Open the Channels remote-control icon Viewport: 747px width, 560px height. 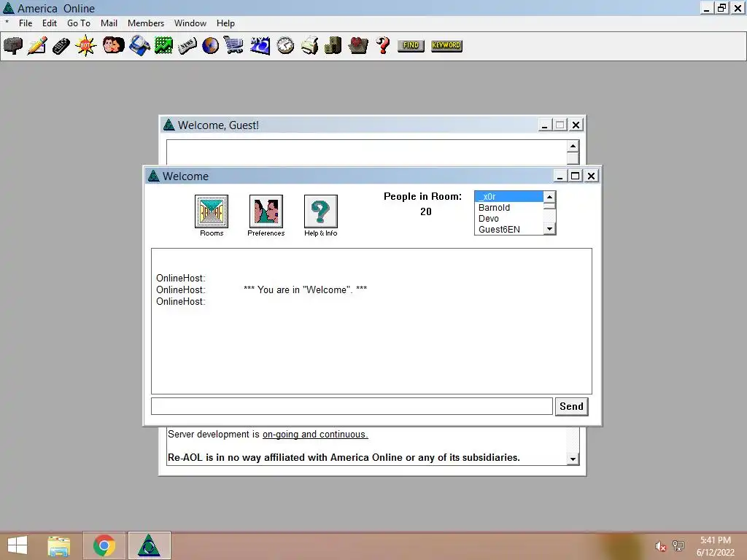pyautogui.click(x=61, y=46)
